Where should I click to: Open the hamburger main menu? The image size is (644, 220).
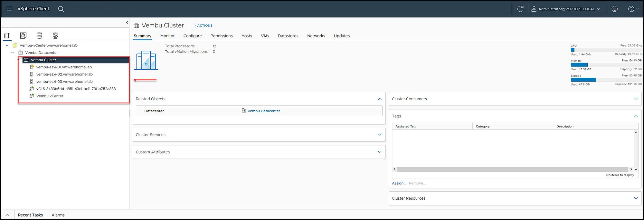[9, 9]
